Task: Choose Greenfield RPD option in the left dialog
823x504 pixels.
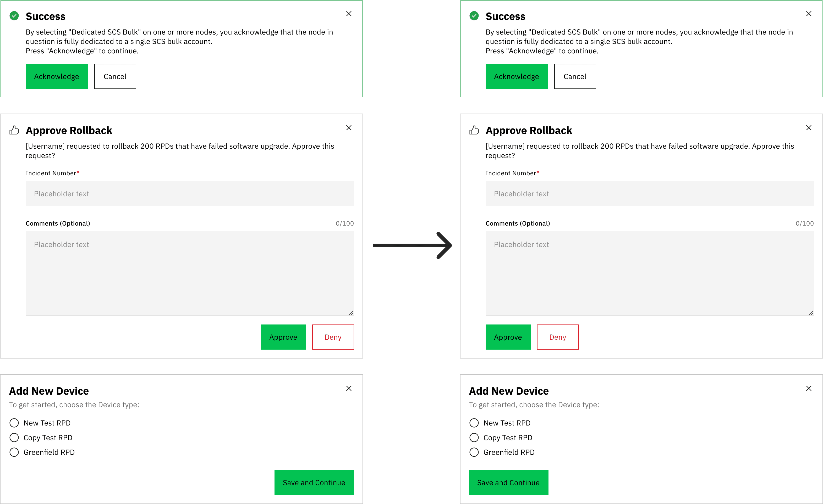Action: [14, 452]
